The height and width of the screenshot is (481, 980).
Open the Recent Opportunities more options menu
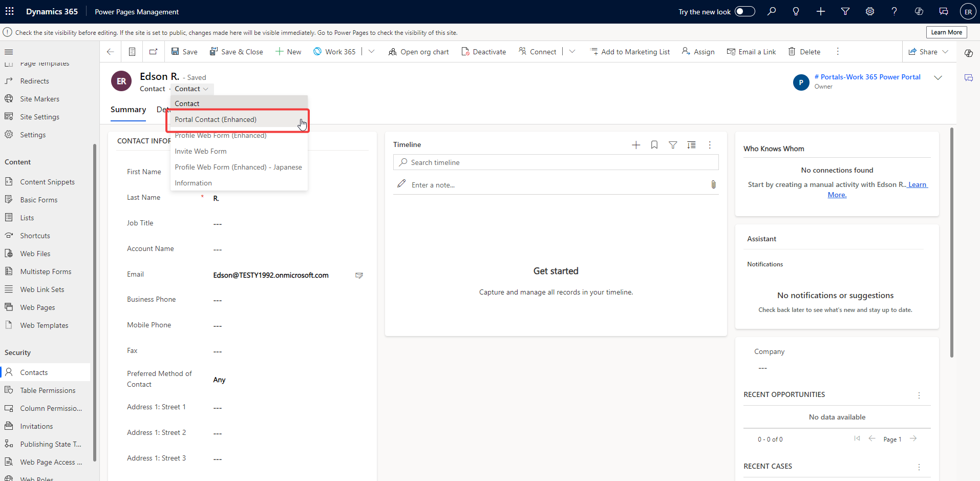(919, 395)
